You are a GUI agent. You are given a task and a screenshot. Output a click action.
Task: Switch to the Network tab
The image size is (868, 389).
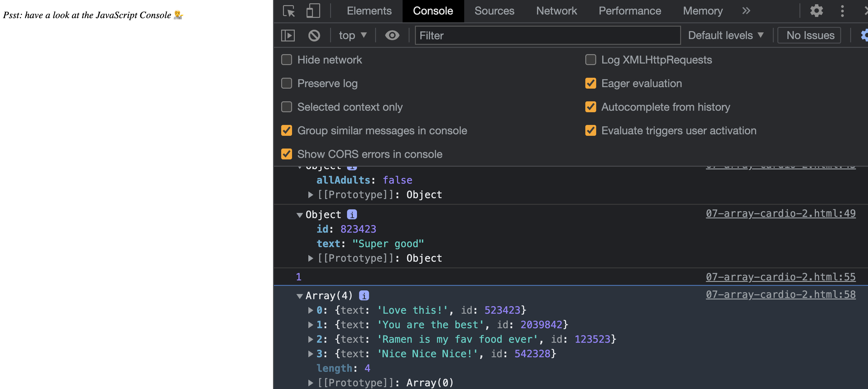tap(556, 11)
